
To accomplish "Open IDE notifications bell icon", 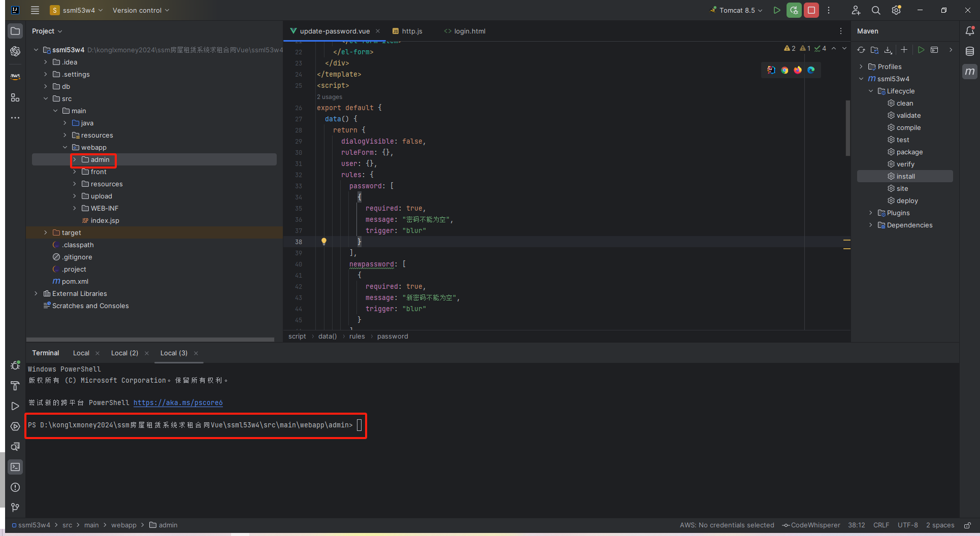I will [x=969, y=31].
